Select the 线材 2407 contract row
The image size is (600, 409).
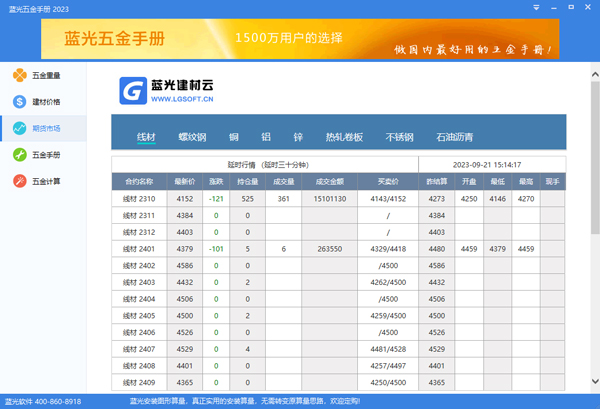pos(338,349)
